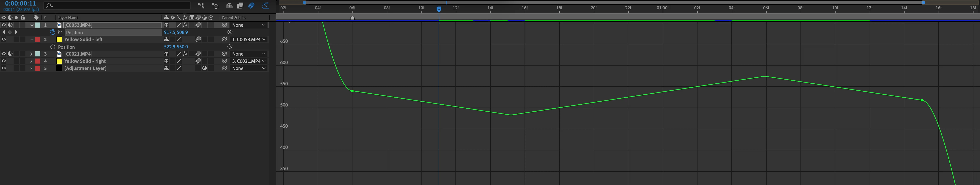This screenshot has width=980, height=185.
Task: Toggle the Draft 3D icon
Action: [215, 6]
